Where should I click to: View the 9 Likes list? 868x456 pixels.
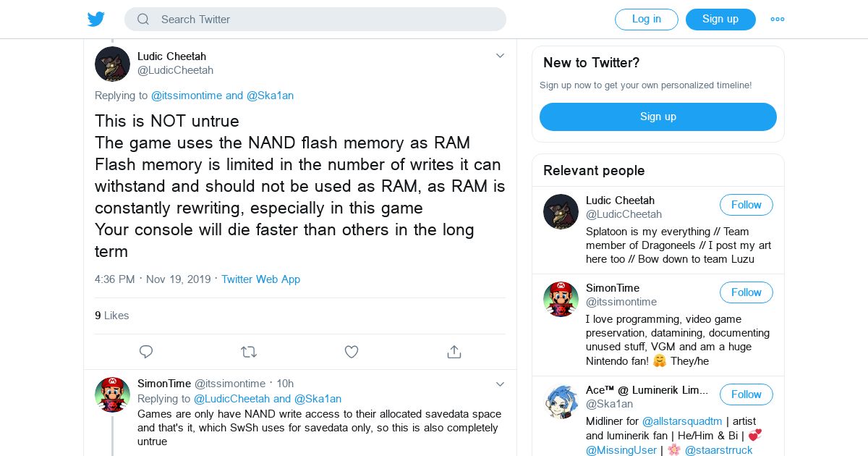pyautogui.click(x=112, y=316)
